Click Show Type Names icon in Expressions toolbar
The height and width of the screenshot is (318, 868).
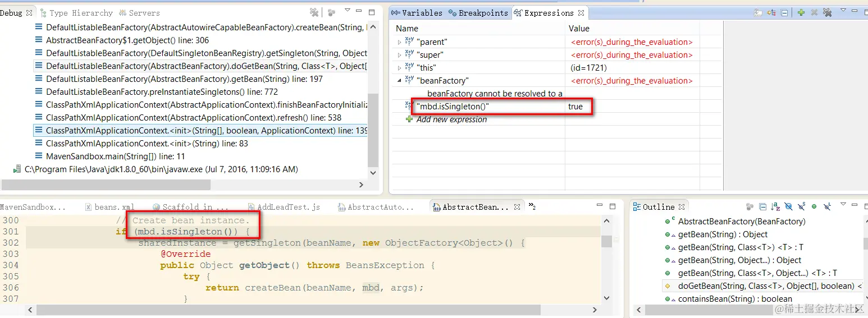click(759, 12)
